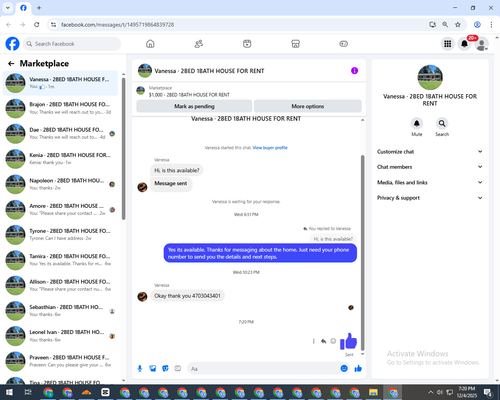Click the back arrow beside Marketplace
Image resolution: width=500 pixels, height=400 pixels.
[x=11, y=63]
